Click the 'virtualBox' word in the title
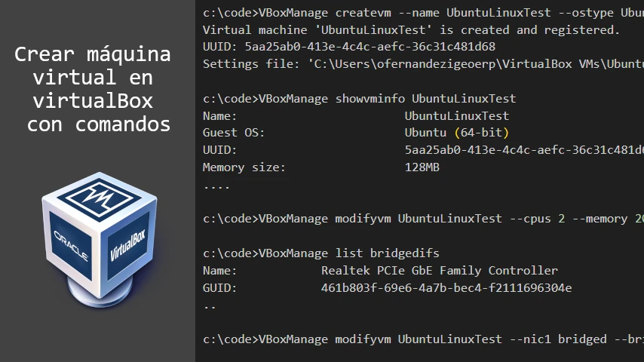 (93, 100)
